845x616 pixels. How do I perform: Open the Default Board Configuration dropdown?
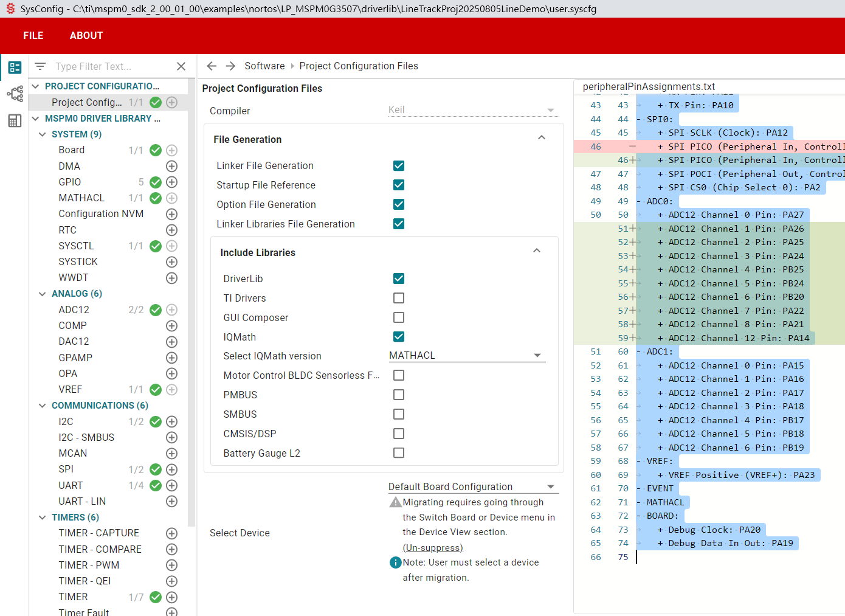tap(473, 487)
